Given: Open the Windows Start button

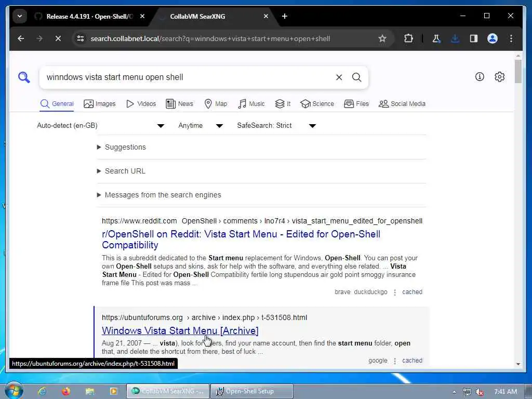Looking at the screenshot, I should [x=14, y=391].
